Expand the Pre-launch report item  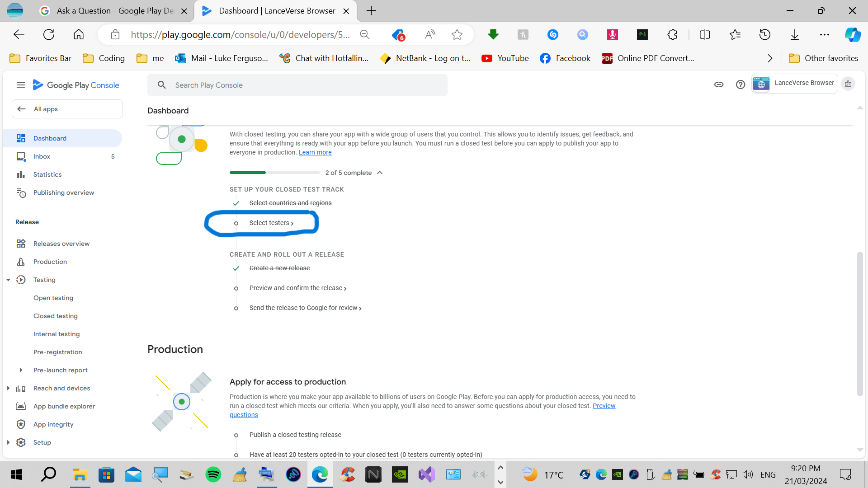tap(21, 370)
